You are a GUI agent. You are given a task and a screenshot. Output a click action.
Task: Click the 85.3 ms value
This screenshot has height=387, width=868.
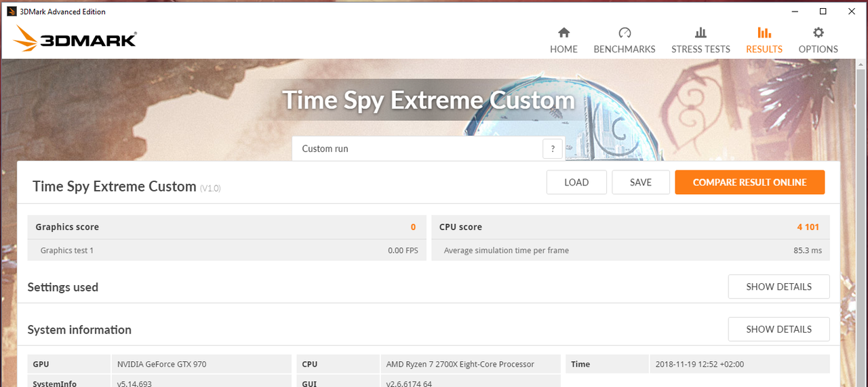[808, 251]
